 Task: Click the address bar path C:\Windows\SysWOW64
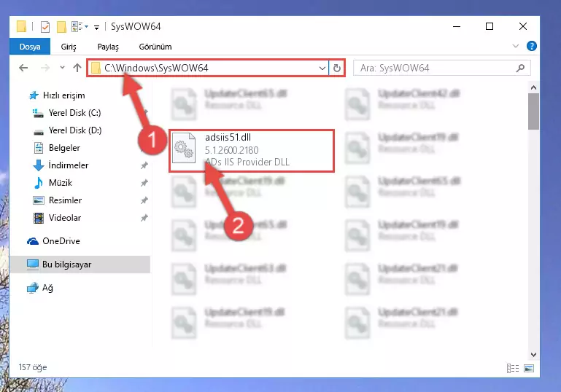[x=156, y=68]
